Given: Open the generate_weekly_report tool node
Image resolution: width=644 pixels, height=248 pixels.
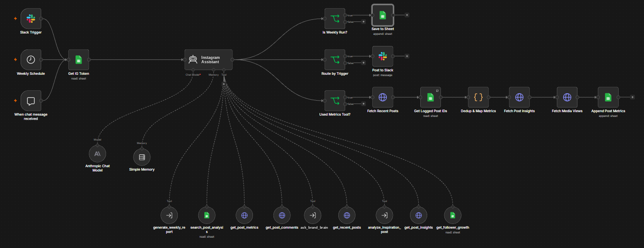Looking at the screenshot, I should 169,215.
